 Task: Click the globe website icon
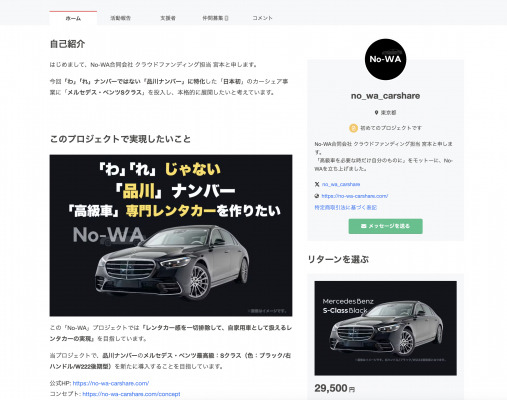pyautogui.click(x=317, y=196)
